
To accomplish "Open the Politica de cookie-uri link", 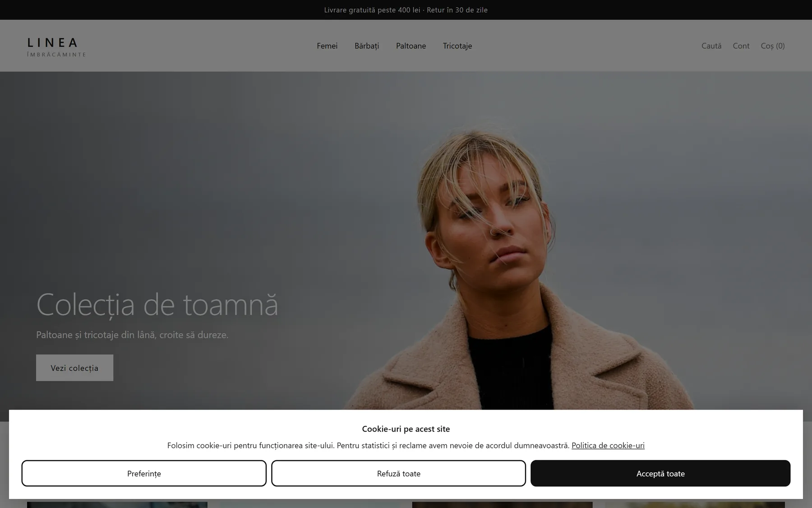I will pos(608,445).
